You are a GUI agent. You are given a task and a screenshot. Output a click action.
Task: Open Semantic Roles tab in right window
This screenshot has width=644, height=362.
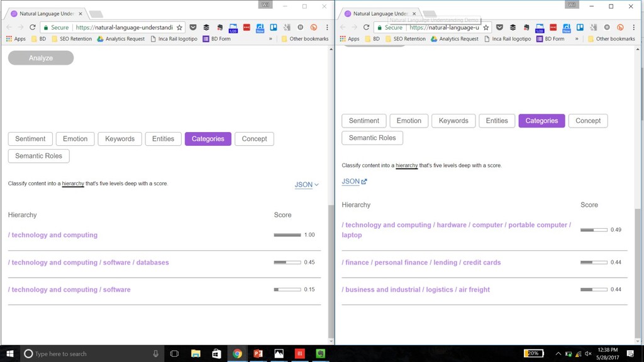[372, 138]
